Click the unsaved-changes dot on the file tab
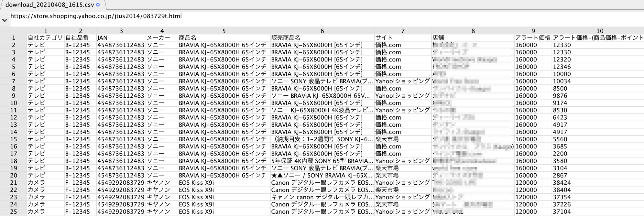The image size is (644, 216). point(98,5)
